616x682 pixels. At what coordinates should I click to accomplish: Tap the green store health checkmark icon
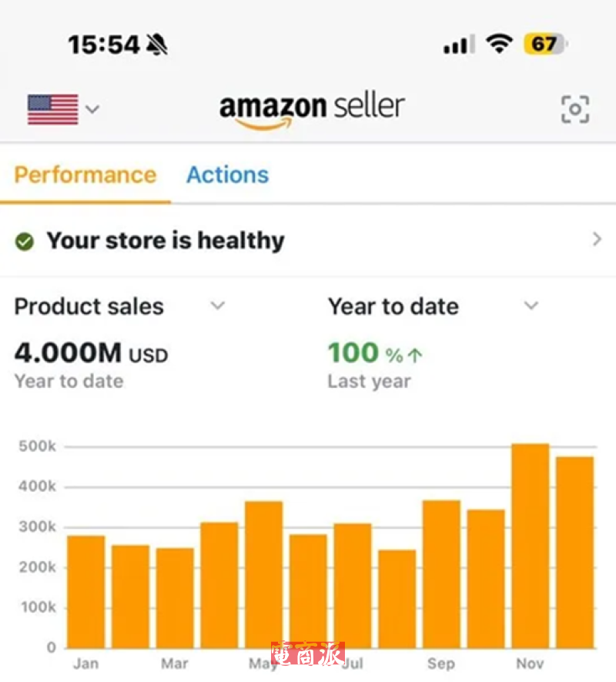tap(25, 242)
